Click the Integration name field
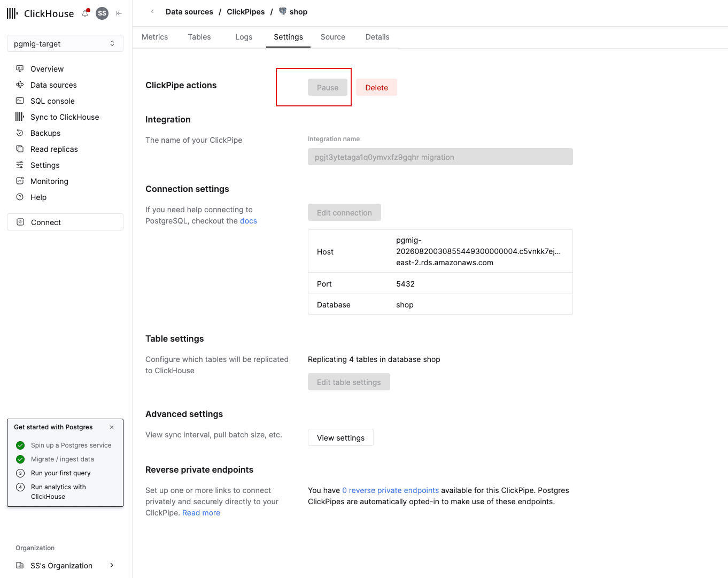Image resolution: width=728 pixels, height=578 pixels. [x=440, y=157]
